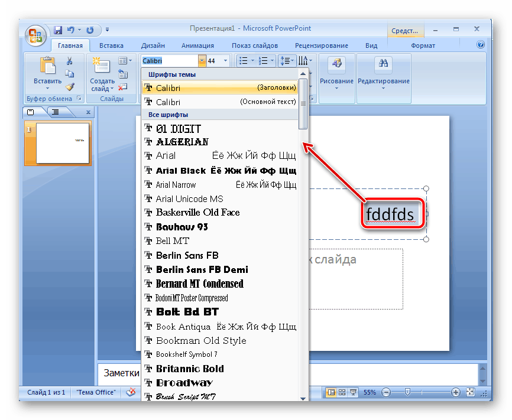Open the Вставка ribbon tab

pyautogui.click(x=111, y=45)
